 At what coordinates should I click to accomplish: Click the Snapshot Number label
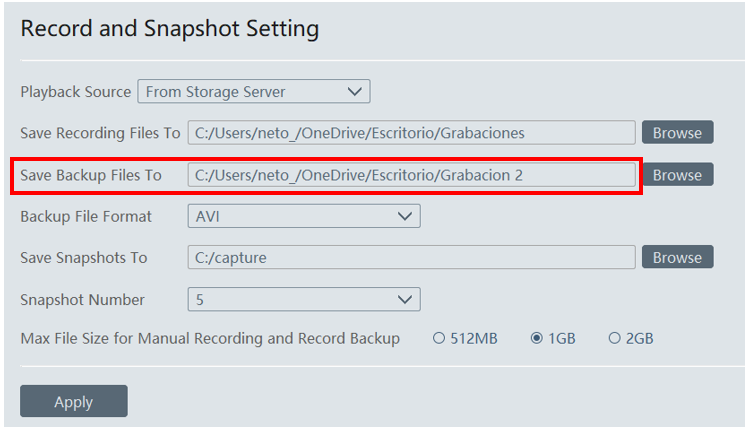coord(82,299)
